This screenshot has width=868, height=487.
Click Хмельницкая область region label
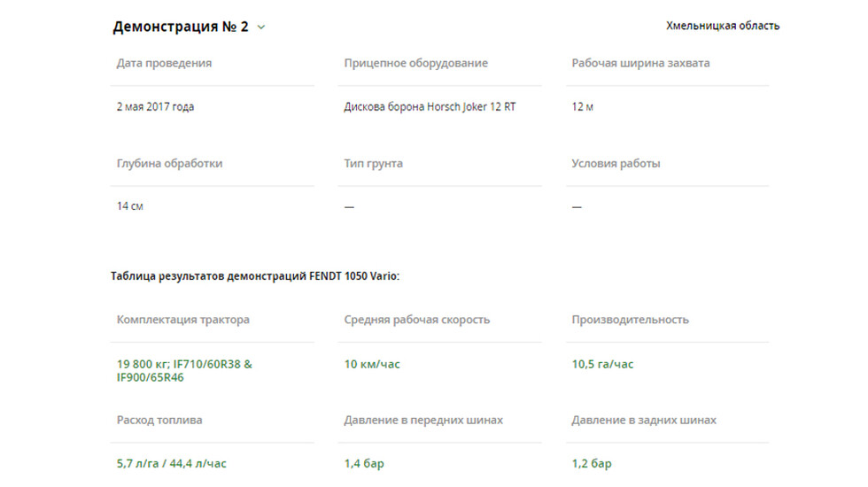[x=723, y=26]
